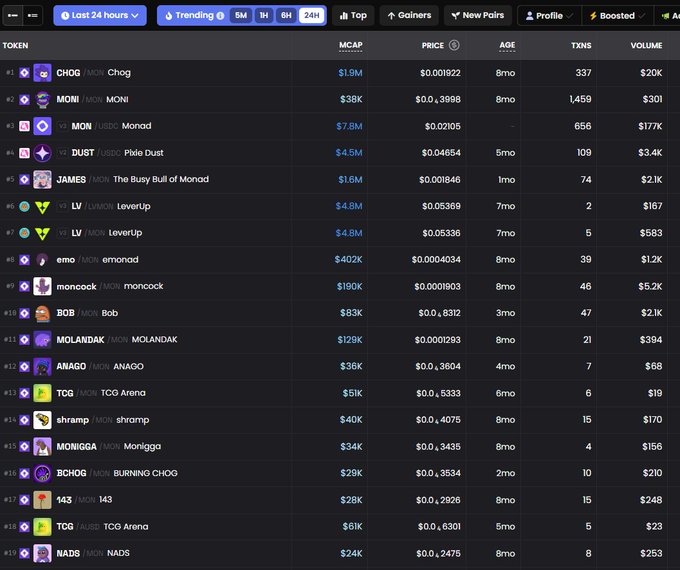The width and height of the screenshot is (680, 570).
Task: Click the BOB token avatar
Action: [x=42, y=313]
